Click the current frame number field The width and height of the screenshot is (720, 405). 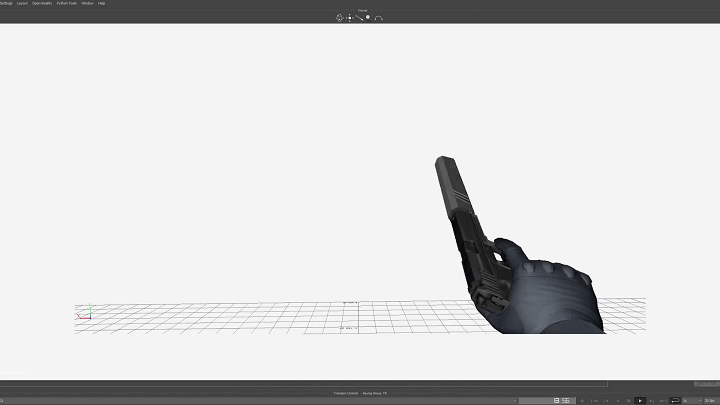(x=563, y=400)
